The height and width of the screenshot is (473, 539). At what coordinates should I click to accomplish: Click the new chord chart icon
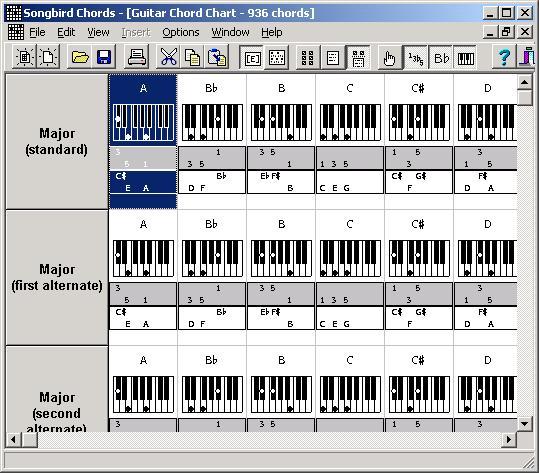(x=25, y=57)
